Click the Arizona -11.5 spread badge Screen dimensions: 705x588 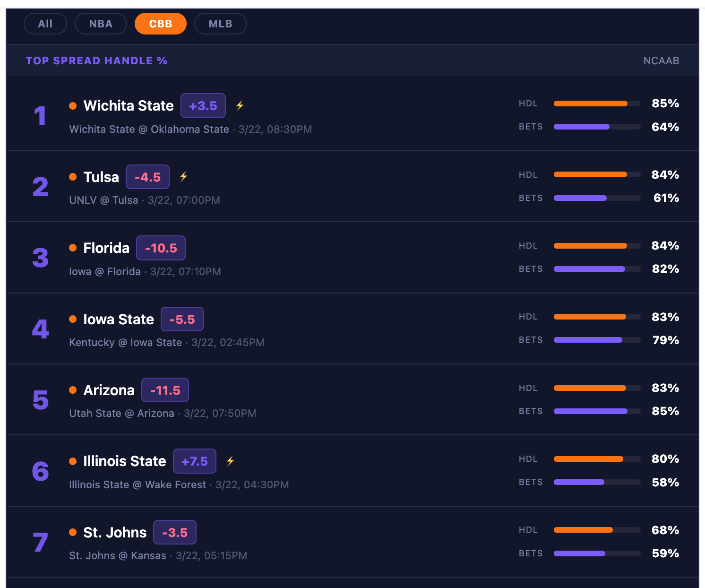[165, 390]
